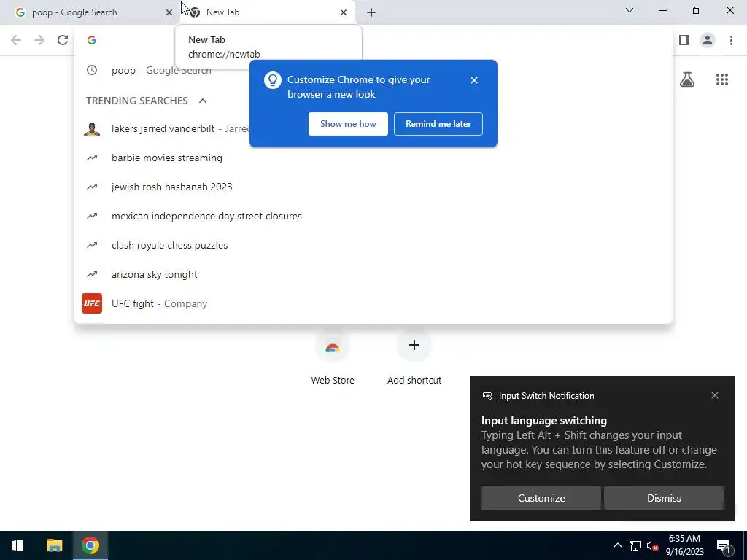Image resolution: width=747 pixels, height=560 pixels.
Task: Click the lightbulb icon in popup
Action: [273, 80]
